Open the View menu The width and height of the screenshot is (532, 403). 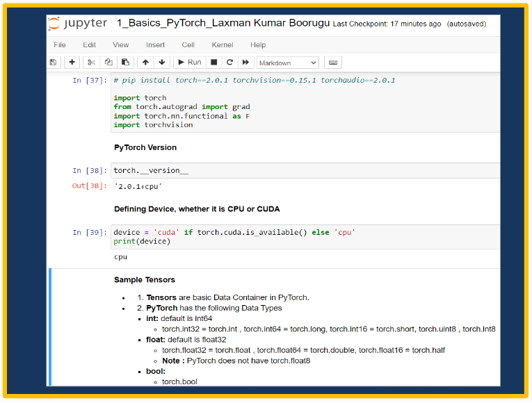[x=121, y=44]
